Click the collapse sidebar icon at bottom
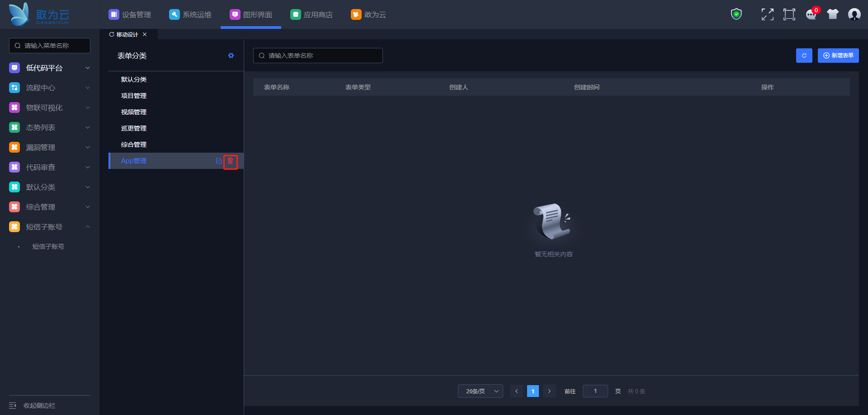 (x=13, y=406)
